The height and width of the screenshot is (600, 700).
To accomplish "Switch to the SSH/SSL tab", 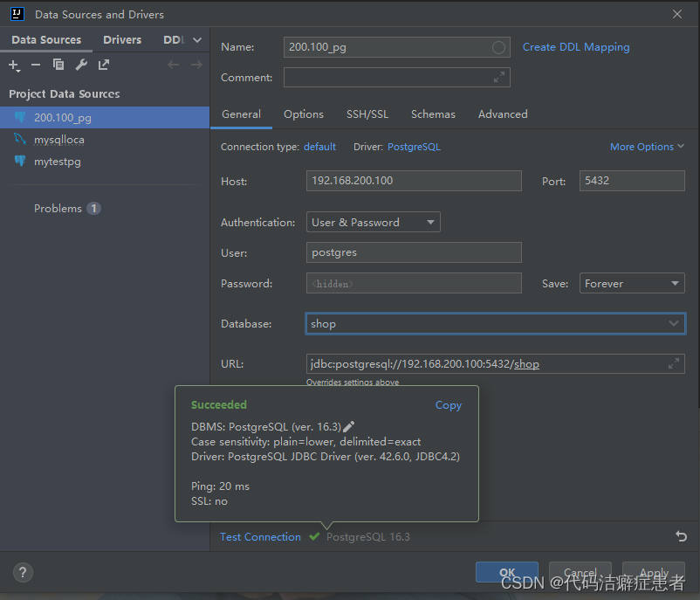I will point(367,114).
